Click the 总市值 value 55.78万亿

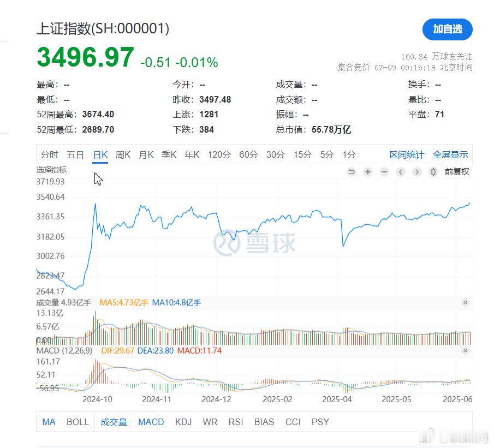(x=331, y=129)
